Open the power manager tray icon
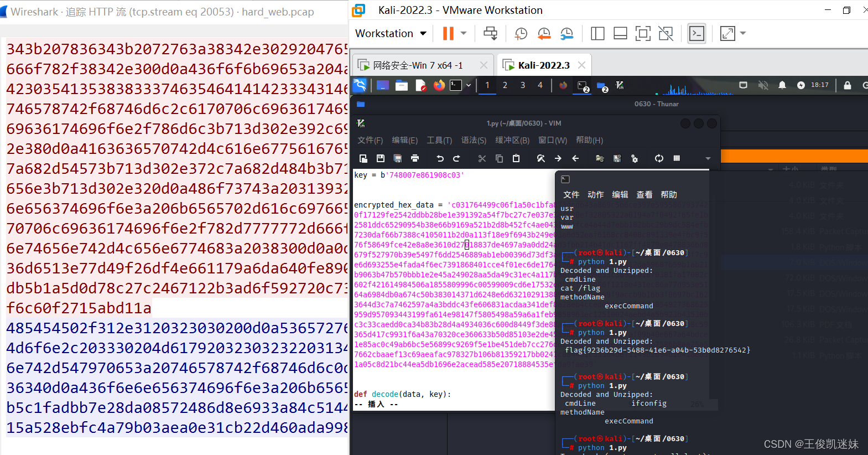This screenshot has width=868, height=455. pos(801,85)
